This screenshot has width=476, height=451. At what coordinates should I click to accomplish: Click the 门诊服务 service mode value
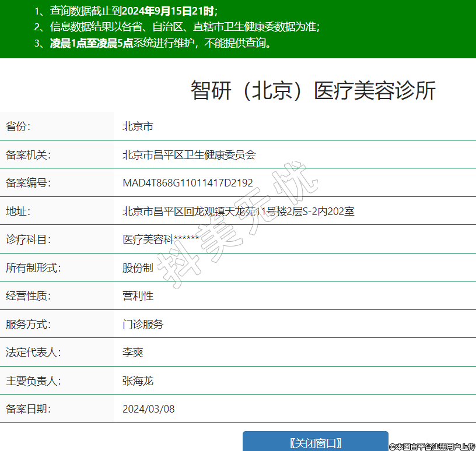click(x=143, y=324)
